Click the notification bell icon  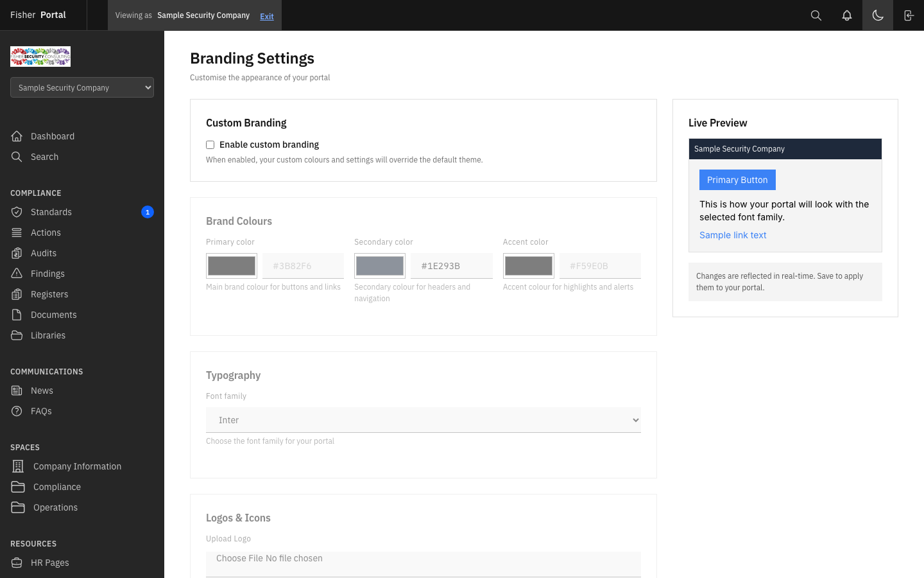point(847,15)
